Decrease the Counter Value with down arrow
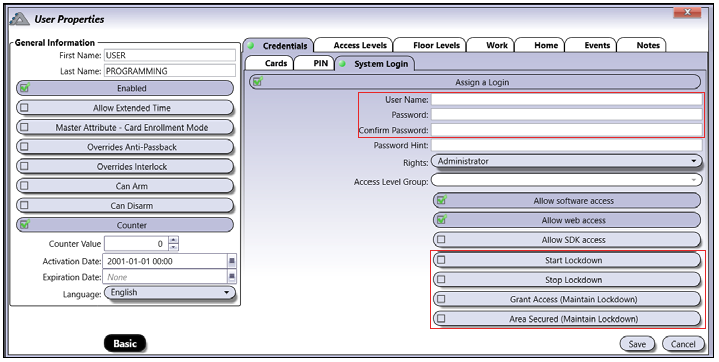The width and height of the screenshot is (719, 362). [173, 247]
